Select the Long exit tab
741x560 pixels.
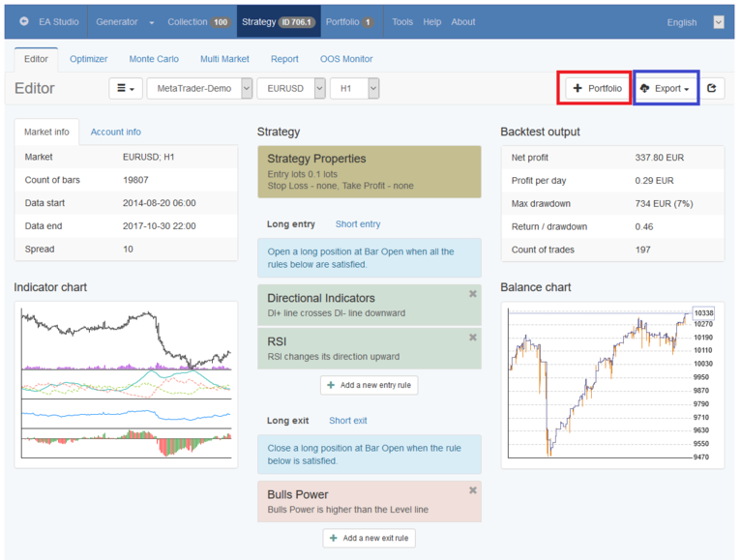288,421
